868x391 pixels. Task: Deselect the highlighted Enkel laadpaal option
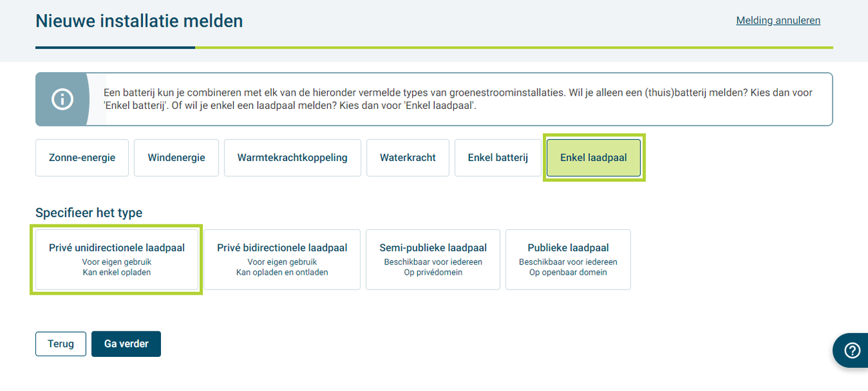coord(594,158)
